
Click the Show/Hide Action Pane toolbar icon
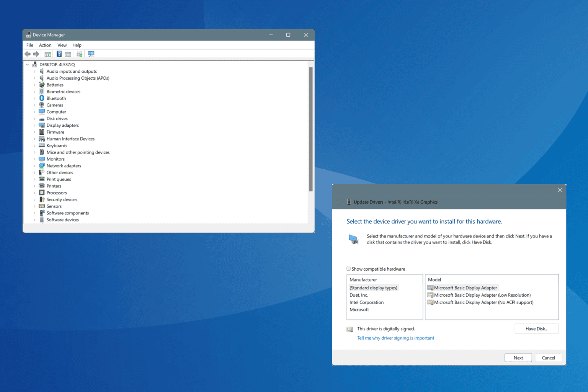pos(68,54)
